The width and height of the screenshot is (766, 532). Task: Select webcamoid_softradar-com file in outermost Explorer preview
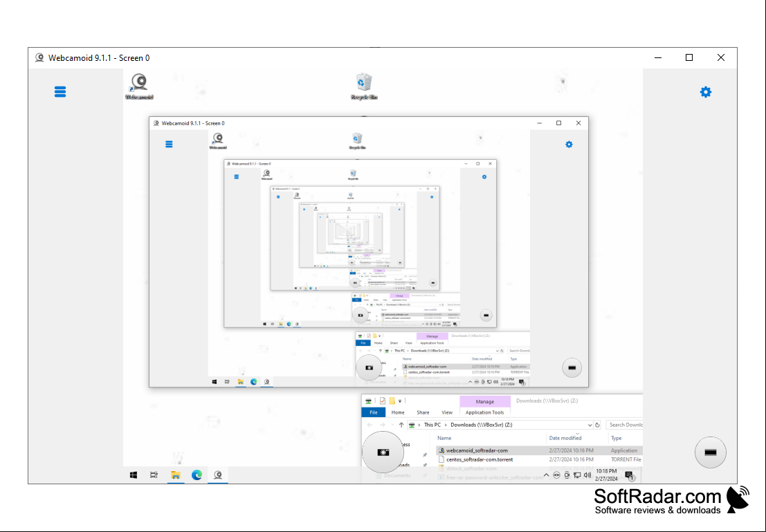click(x=539, y=450)
